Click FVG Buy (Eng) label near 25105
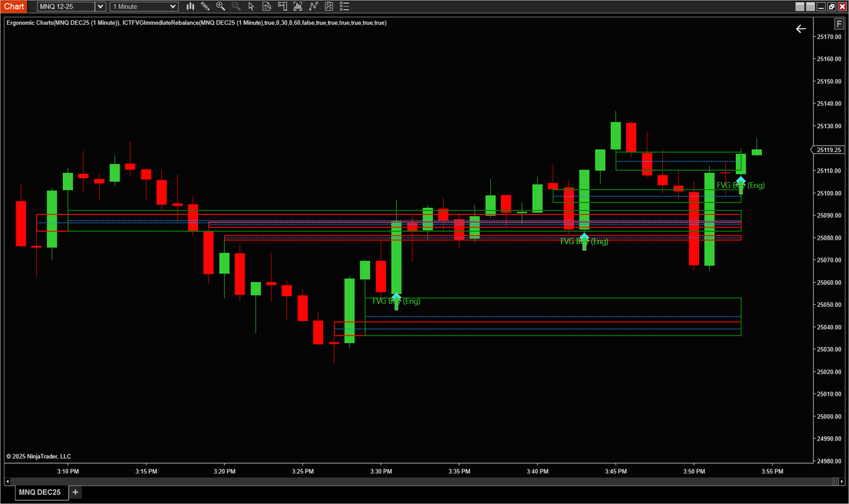849x504 pixels. [741, 185]
